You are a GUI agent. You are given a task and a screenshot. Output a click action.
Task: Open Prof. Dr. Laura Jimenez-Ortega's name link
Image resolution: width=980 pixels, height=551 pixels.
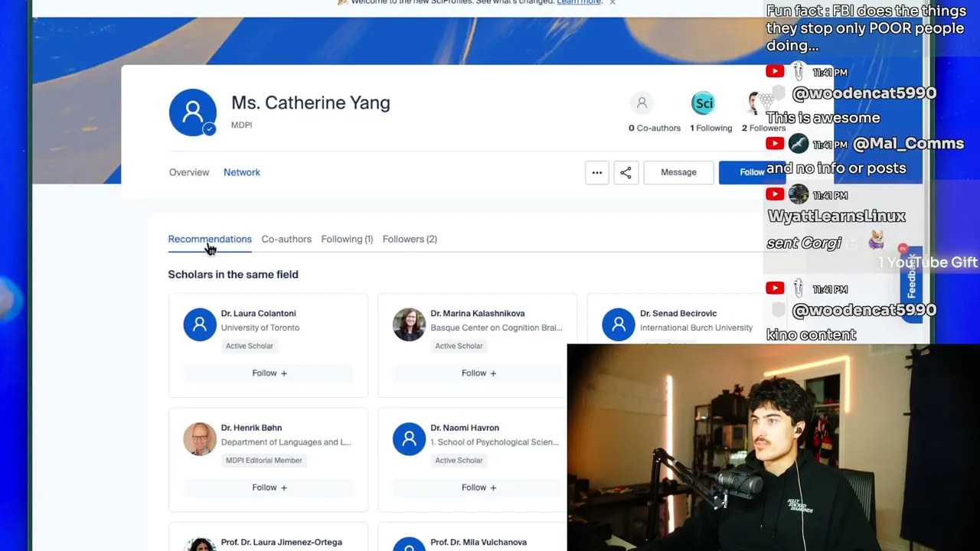(282, 542)
